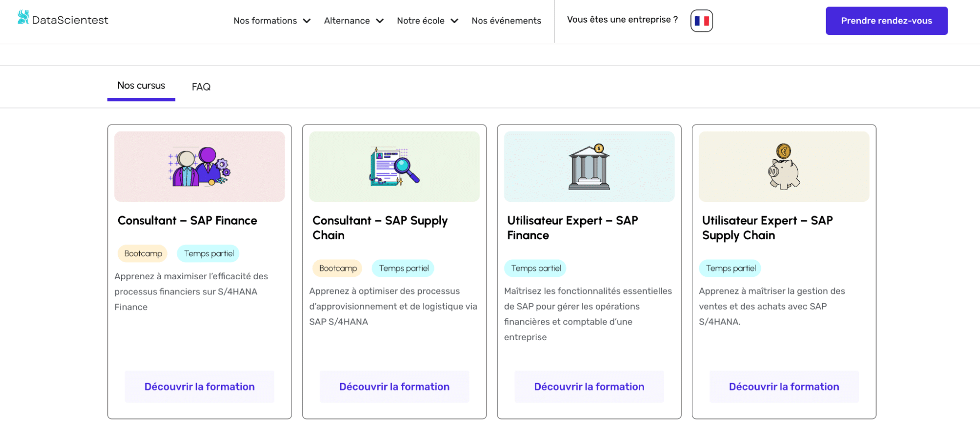Discover the Consultant SAP Supply Chain course
The width and height of the screenshot is (980, 440).
[394, 387]
